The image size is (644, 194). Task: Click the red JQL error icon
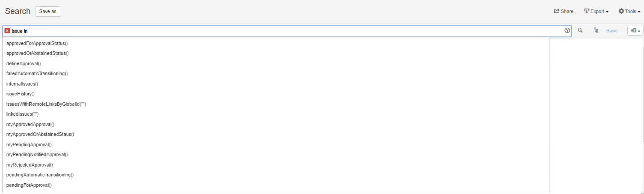point(7,31)
